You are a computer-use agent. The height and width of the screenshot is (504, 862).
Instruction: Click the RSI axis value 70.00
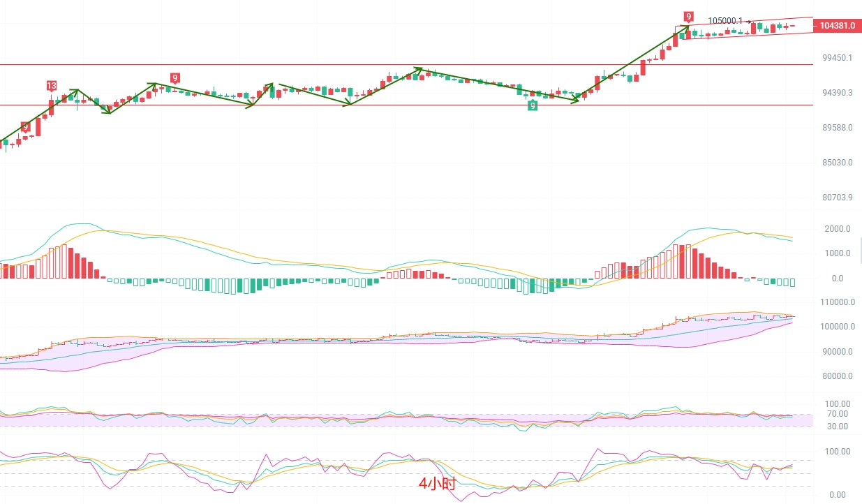pos(837,414)
